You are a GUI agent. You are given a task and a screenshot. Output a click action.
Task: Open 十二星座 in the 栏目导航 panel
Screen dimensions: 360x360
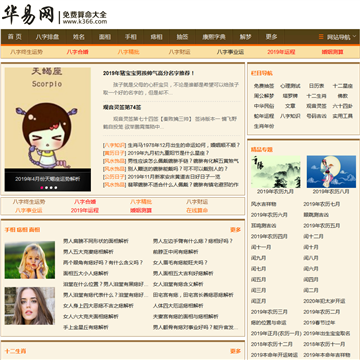click(x=343, y=86)
